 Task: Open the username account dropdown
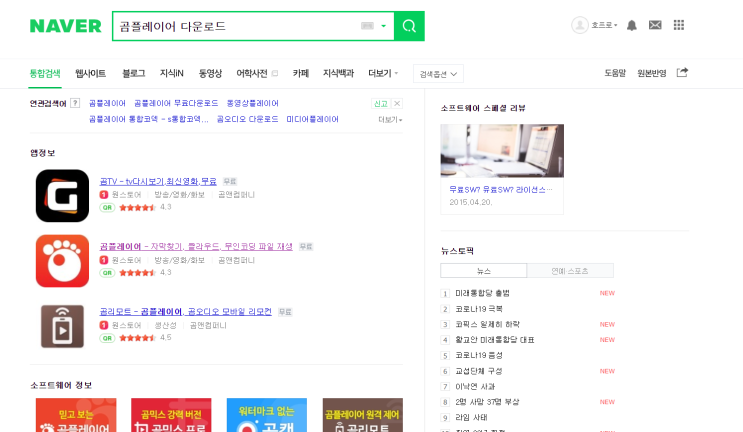[x=604, y=25]
